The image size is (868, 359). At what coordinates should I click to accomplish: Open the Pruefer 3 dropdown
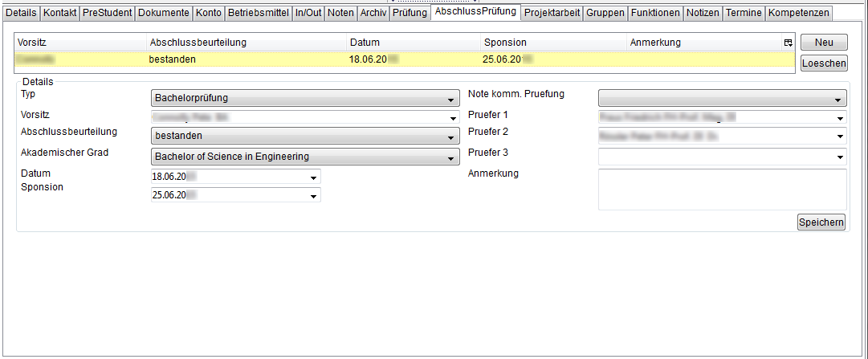(x=722, y=157)
